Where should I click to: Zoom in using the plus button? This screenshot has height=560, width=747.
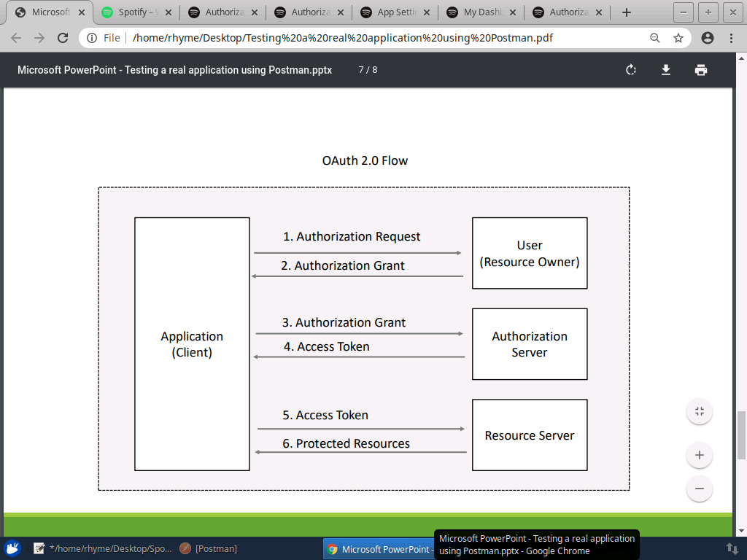pyautogui.click(x=699, y=454)
